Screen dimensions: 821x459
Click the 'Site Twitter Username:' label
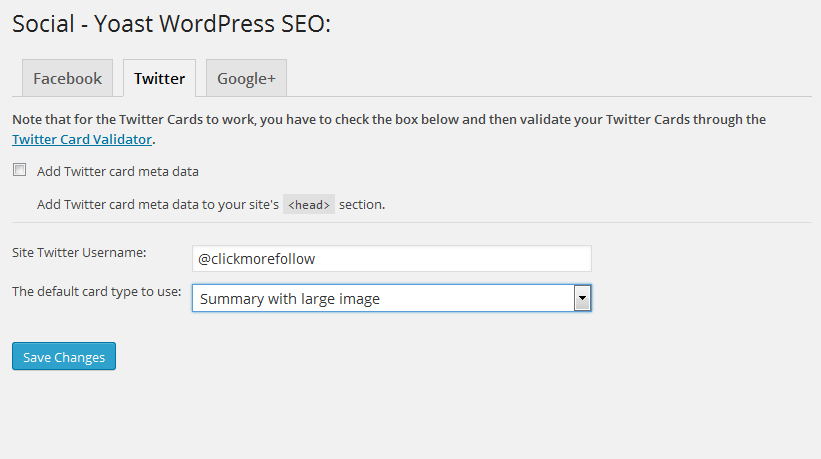point(79,252)
